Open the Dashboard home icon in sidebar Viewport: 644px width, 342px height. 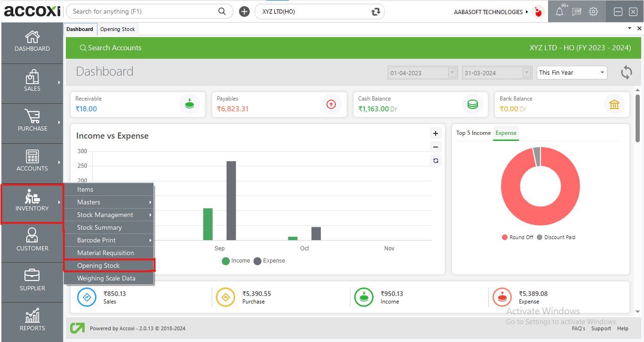pyautogui.click(x=32, y=38)
